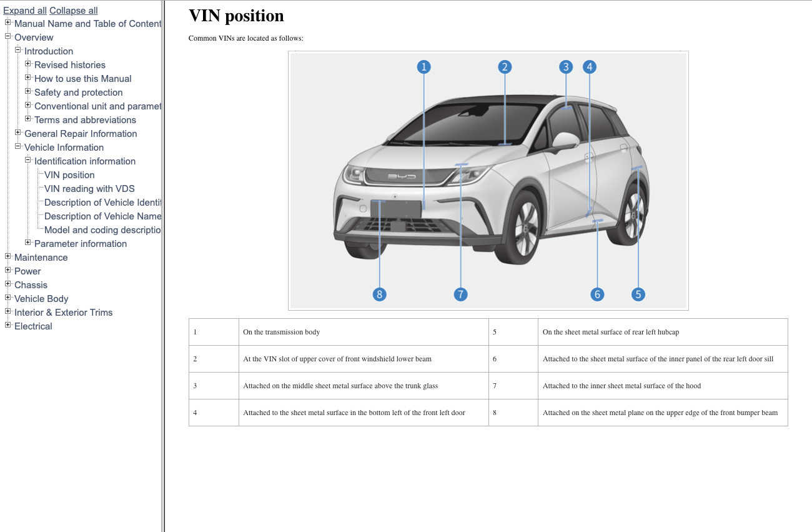This screenshot has width=812, height=532.
Task: Expand the Manual Name and Table of Contents node
Action: pyautogui.click(x=8, y=23)
